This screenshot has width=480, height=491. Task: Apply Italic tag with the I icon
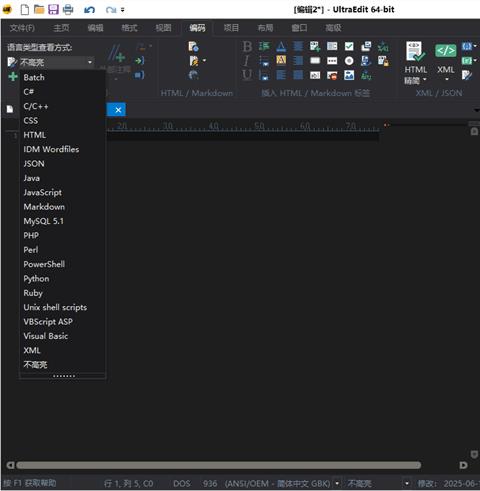(x=246, y=61)
